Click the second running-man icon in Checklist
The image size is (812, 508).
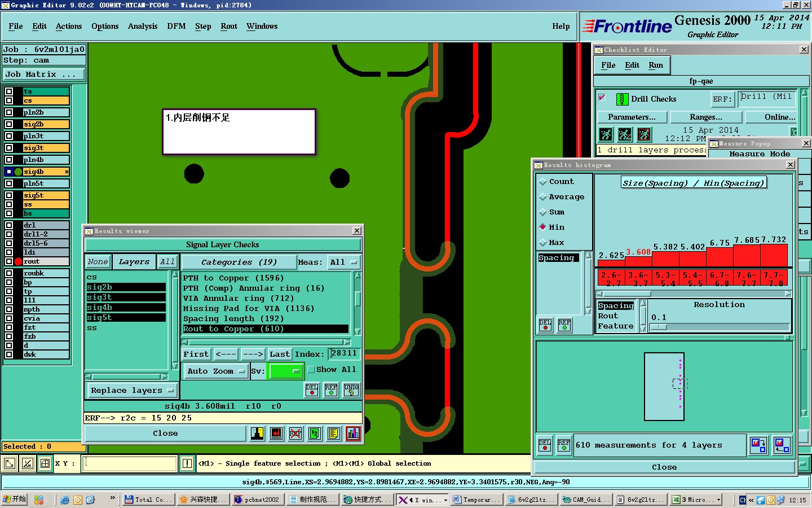(x=625, y=134)
